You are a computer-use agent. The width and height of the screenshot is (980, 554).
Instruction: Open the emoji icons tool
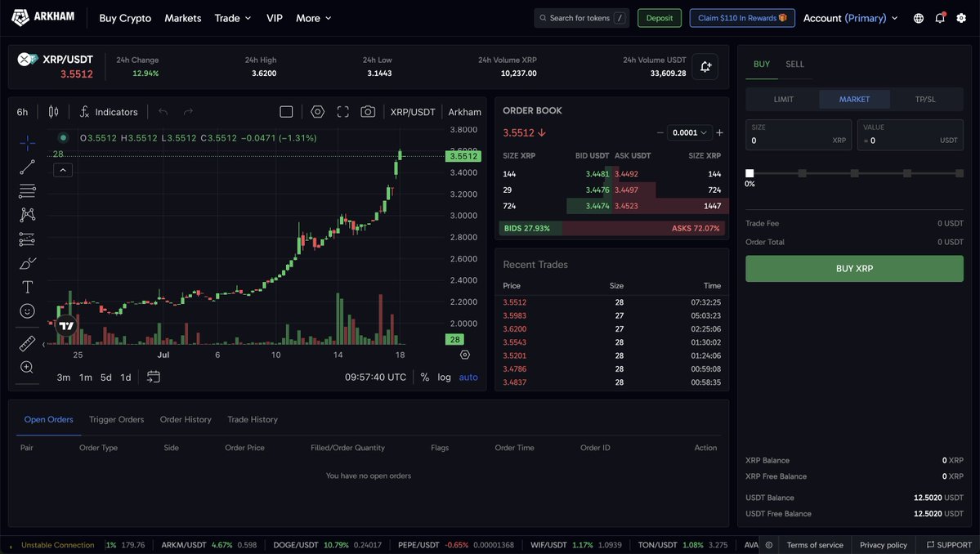coord(27,311)
